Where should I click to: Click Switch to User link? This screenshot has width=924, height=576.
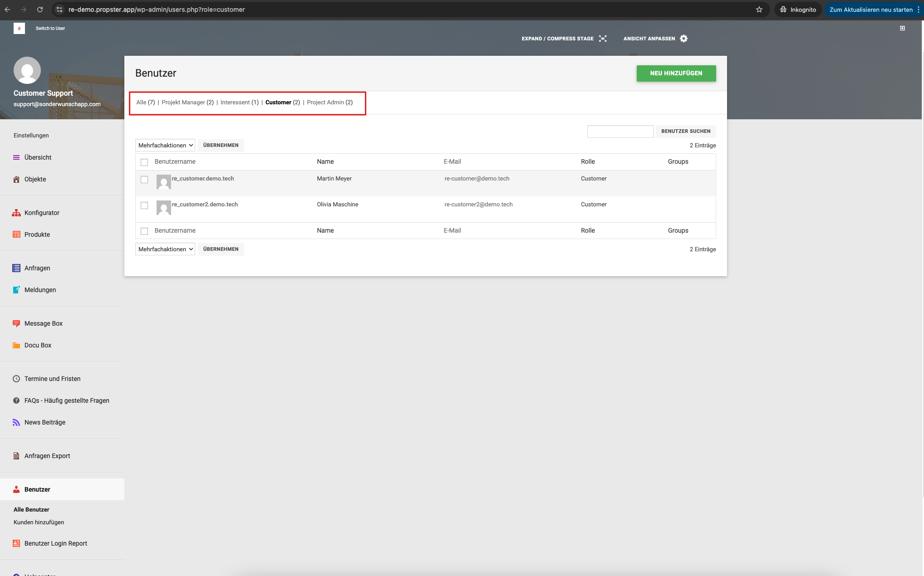click(50, 29)
